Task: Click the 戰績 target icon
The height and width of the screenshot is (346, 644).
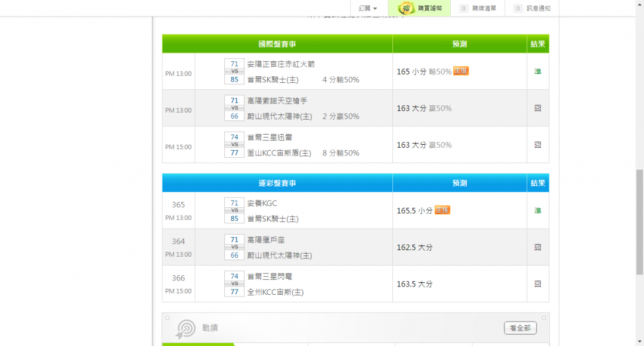Action: 185,329
